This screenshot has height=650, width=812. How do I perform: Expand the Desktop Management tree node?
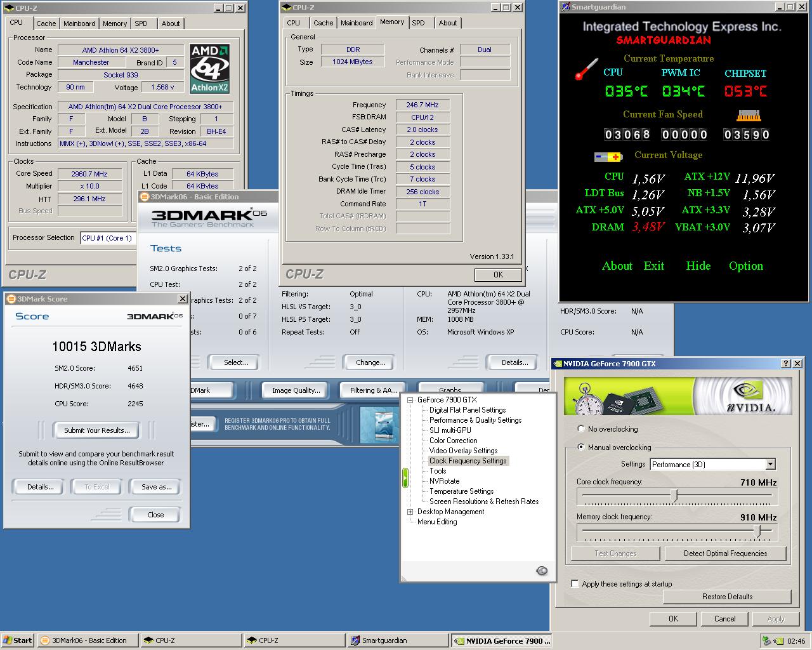click(x=410, y=512)
